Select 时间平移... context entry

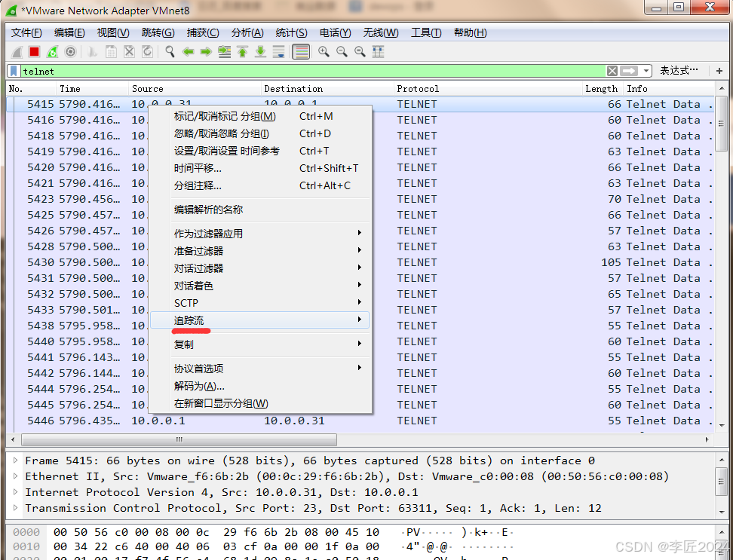pos(260,168)
